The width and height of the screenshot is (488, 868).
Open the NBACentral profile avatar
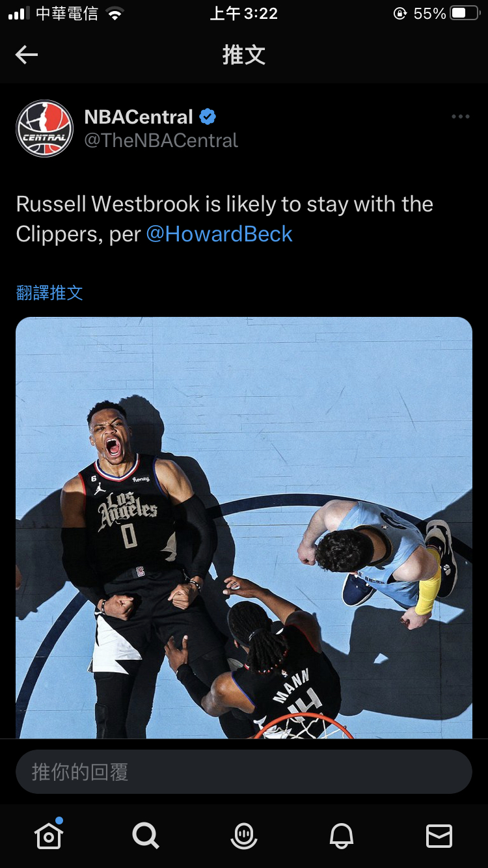(x=45, y=129)
